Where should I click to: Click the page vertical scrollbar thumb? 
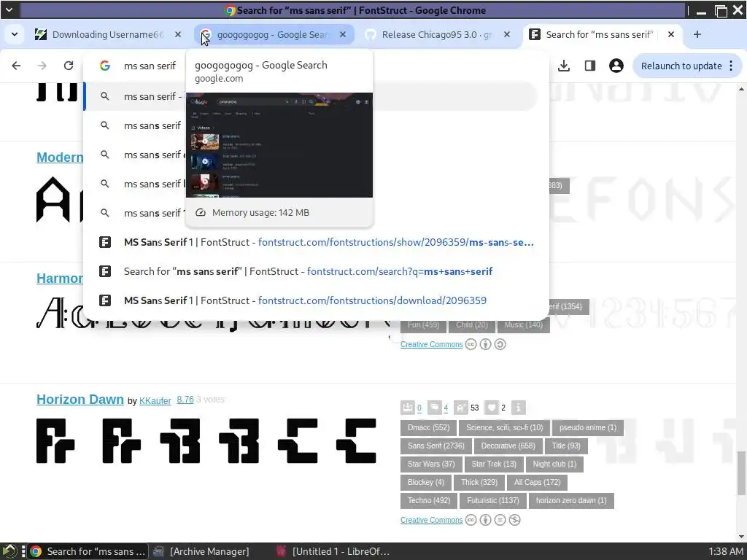coord(741,473)
